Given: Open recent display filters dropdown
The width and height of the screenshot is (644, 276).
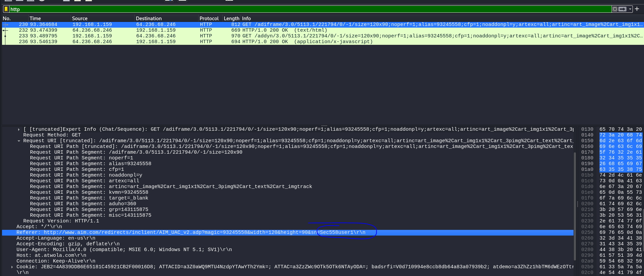Looking at the screenshot, I should pyautogui.click(x=630, y=9).
